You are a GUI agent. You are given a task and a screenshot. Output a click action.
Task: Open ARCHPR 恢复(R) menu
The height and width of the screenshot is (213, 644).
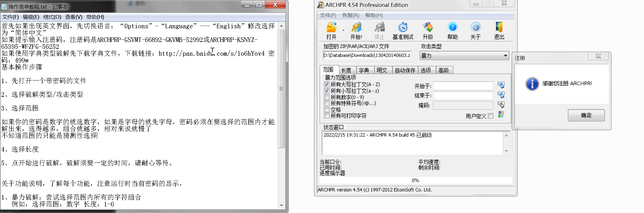tap(351, 15)
